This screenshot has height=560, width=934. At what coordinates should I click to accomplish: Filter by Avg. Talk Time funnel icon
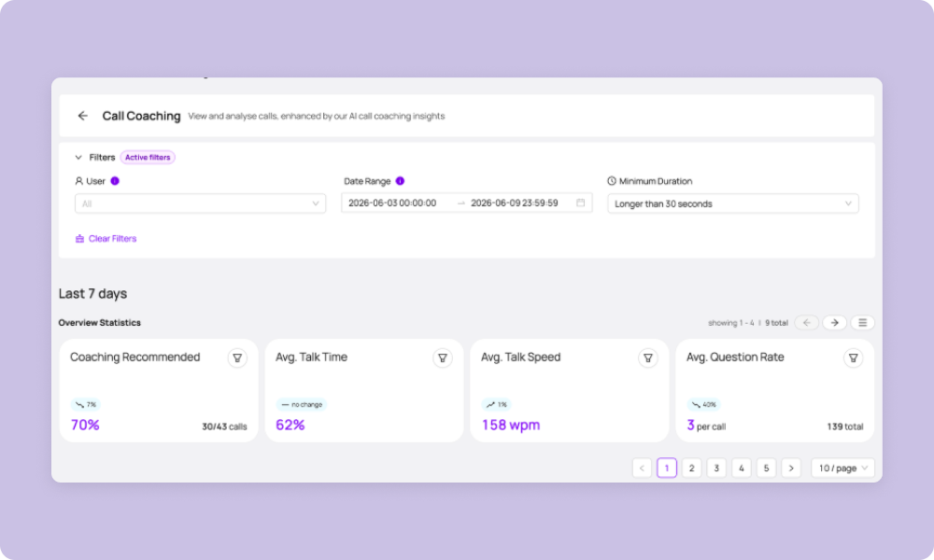coord(443,358)
